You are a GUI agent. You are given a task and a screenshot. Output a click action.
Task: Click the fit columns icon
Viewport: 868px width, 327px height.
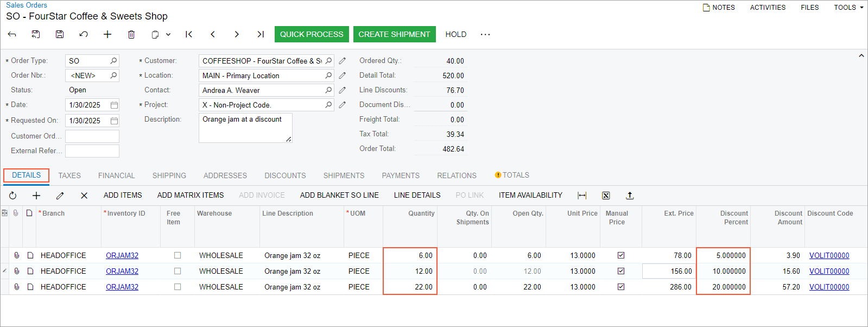click(x=582, y=196)
